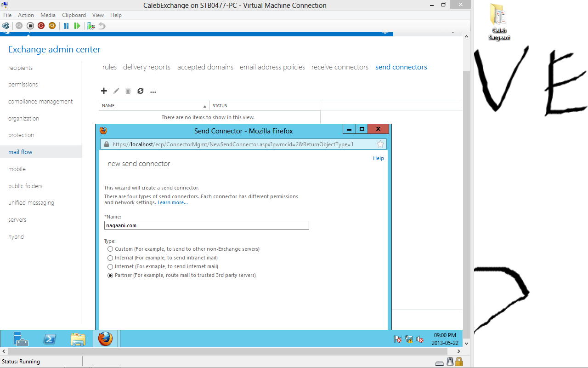
Task: Click the greyed Start virtual machine icon
Action: (19, 26)
